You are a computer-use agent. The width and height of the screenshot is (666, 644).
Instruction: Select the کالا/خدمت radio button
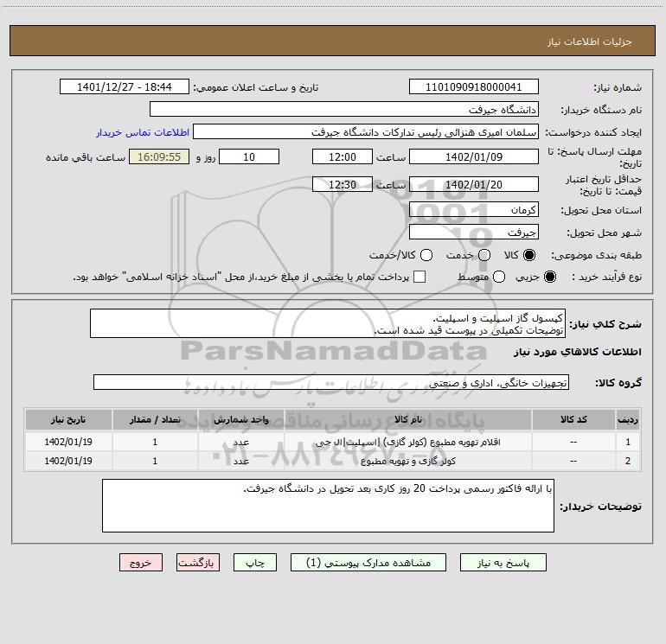click(x=426, y=255)
